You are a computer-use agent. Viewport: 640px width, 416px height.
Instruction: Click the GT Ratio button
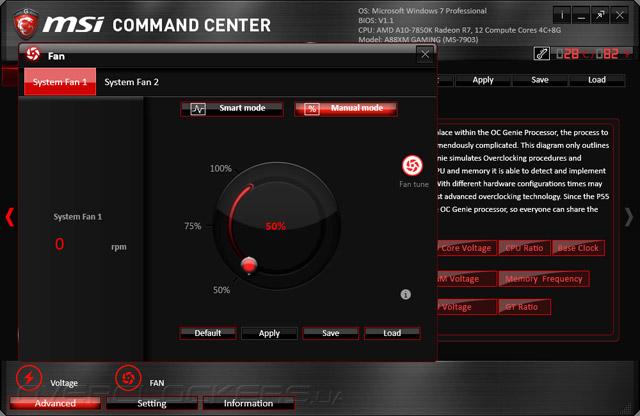pos(524,307)
